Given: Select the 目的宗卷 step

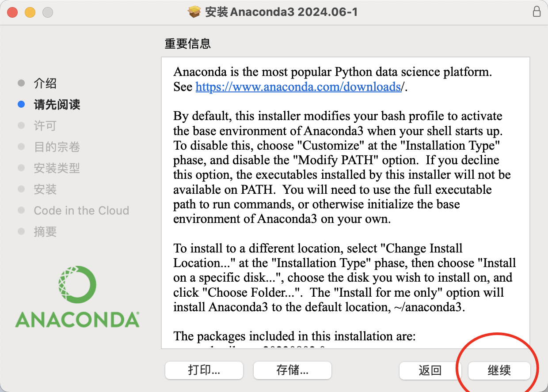Looking at the screenshot, I should [x=57, y=147].
